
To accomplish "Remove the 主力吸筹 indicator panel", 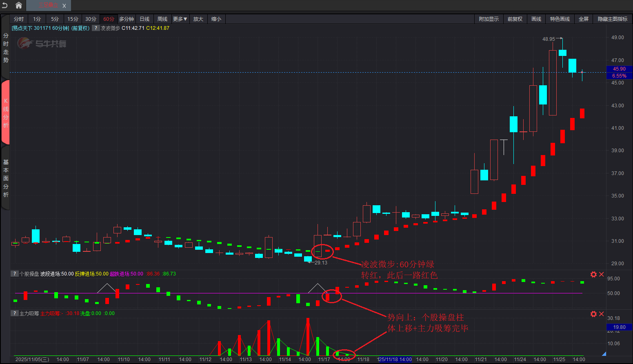I will coord(601,314).
